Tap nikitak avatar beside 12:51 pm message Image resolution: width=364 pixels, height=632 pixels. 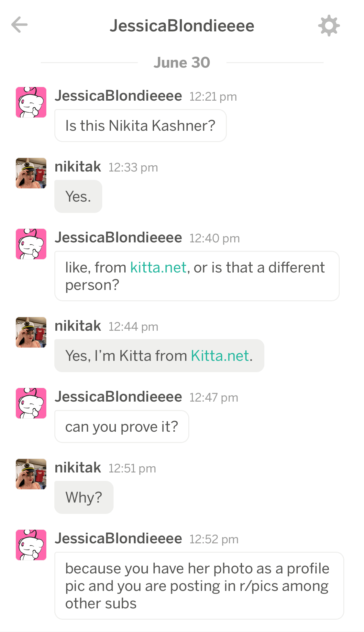coord(31,474)
